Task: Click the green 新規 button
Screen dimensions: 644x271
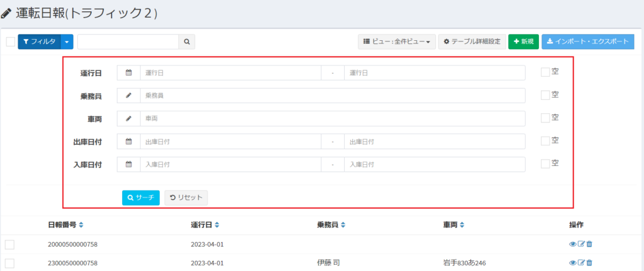Action: click(x=523, y=42)
